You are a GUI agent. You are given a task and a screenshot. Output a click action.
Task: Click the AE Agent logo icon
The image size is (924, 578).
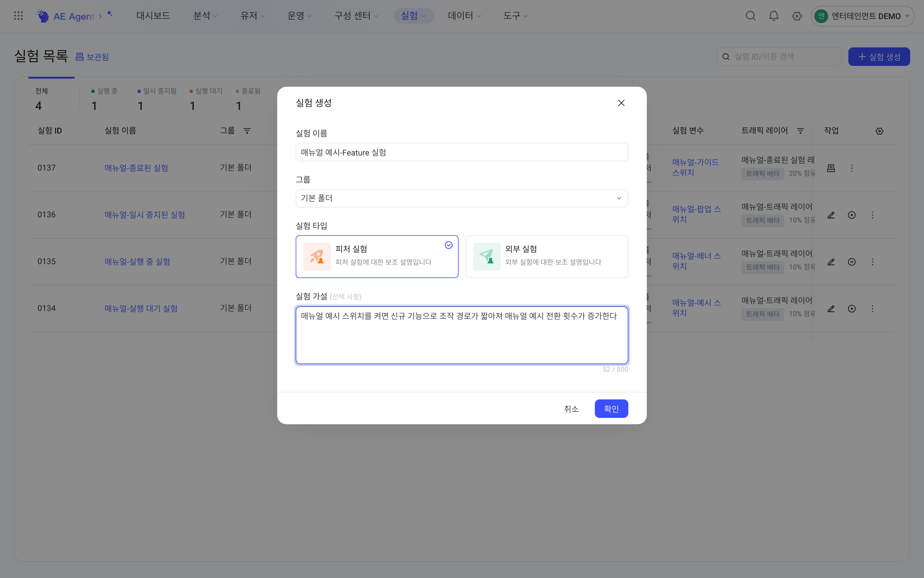[43, 16]
